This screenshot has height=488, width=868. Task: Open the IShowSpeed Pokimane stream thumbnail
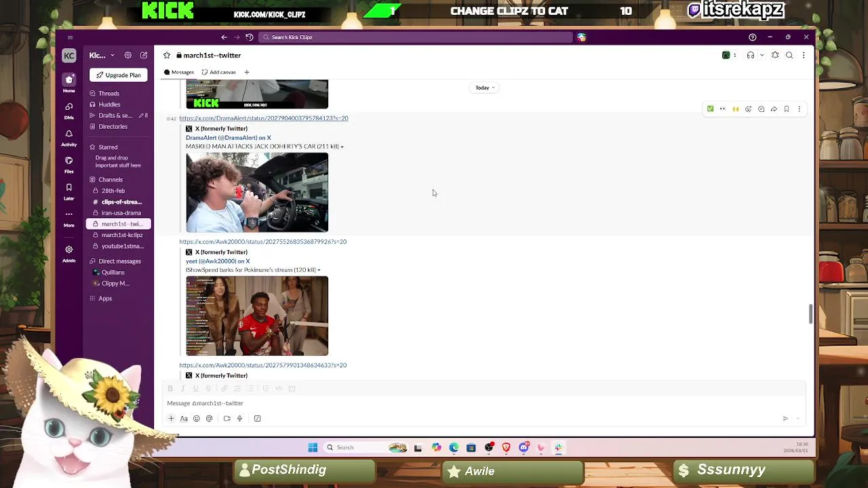tap(257, 316)
